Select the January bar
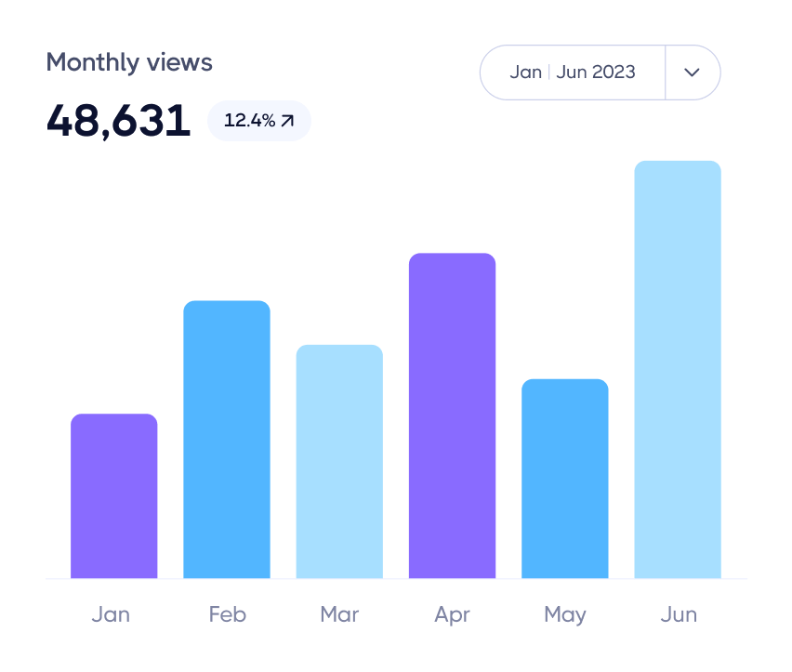 (x=113, y=497)
